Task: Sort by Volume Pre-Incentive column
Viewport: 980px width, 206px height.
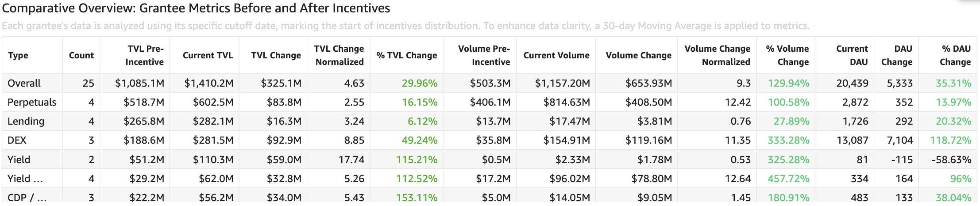Action: click(x=484, y=55)
